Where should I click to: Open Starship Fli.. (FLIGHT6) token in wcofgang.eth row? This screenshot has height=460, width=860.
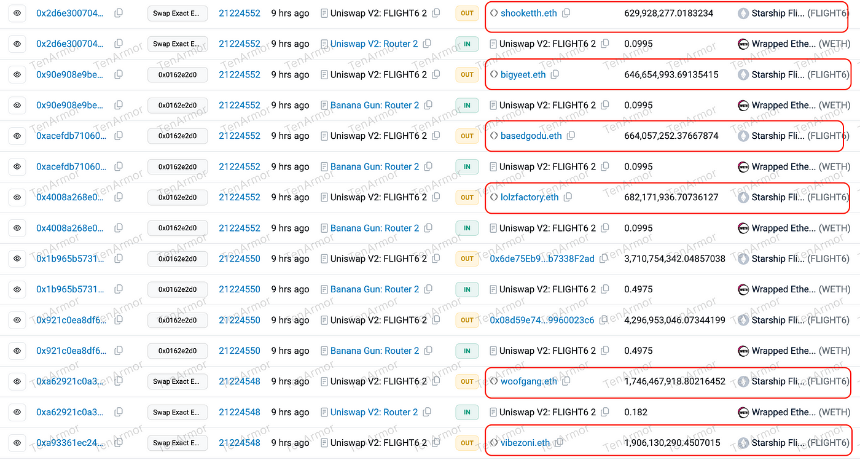(x=794, y=381)
